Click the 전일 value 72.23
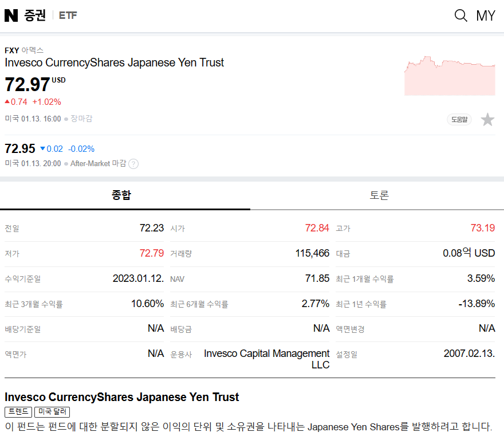 [152, 228]
